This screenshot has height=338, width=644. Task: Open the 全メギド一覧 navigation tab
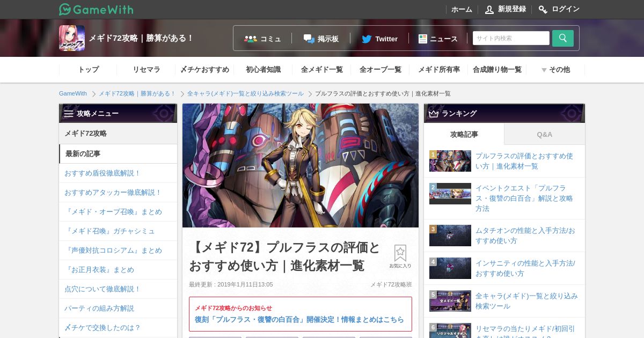(x=321, y=70)
